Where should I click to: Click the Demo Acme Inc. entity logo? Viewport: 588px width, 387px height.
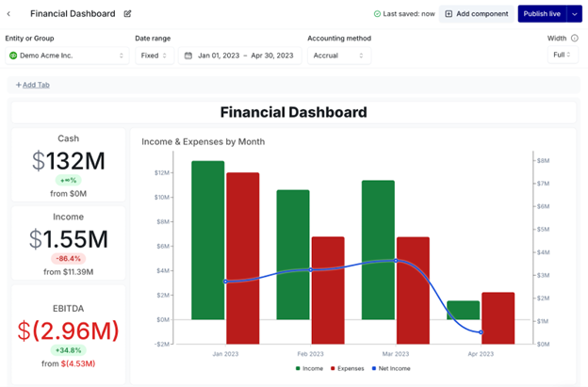pyautogui.click(x=13, y=56)
